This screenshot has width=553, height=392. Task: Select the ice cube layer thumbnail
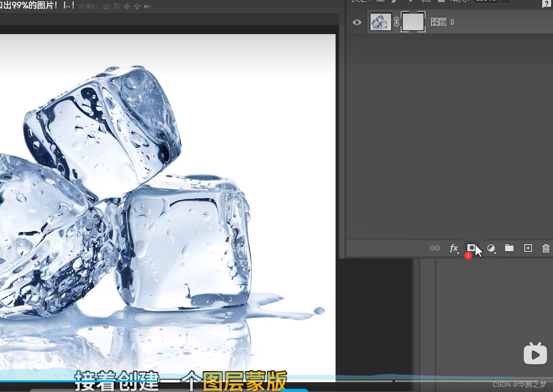(x=381, y=22)
